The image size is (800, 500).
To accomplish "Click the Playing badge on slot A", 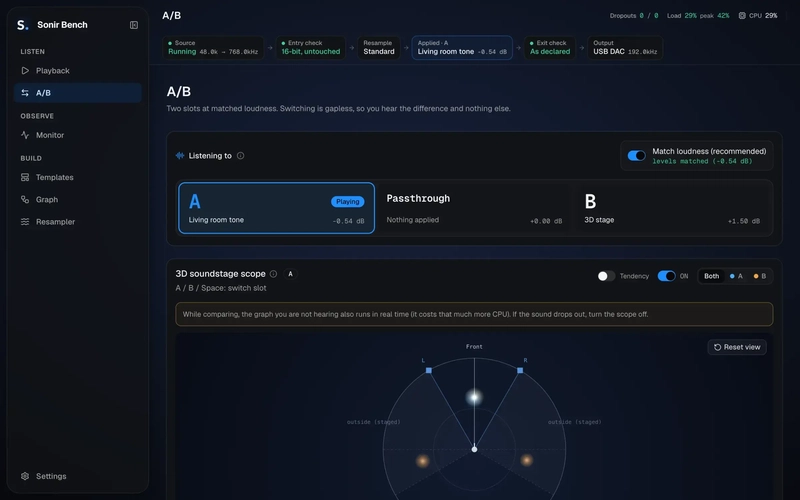I will [347, 202].
